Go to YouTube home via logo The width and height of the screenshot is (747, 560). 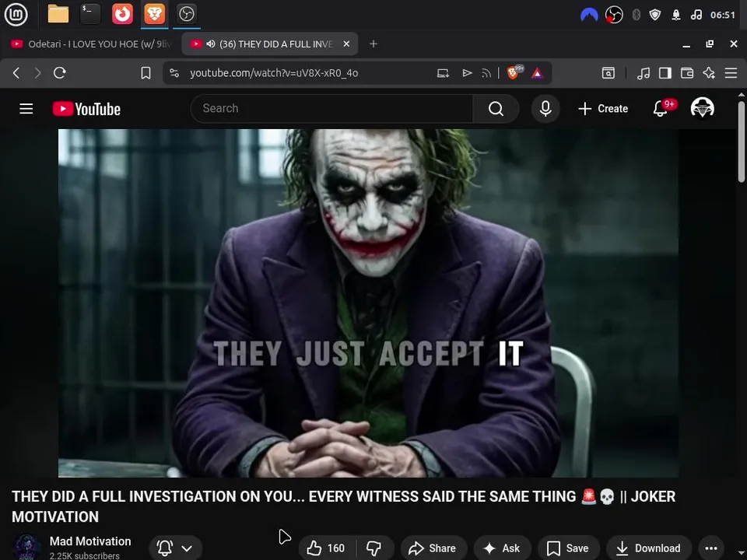(86, 109)
